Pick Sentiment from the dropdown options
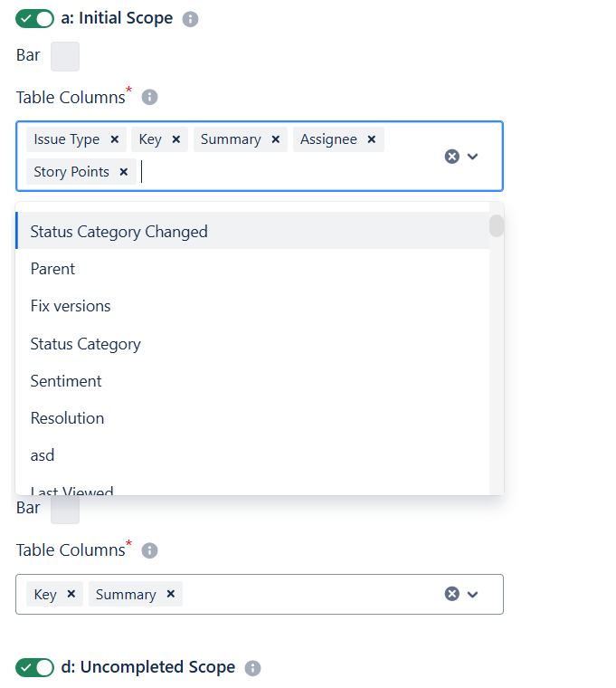The image size is (616, 688). [x=66, y=381]
